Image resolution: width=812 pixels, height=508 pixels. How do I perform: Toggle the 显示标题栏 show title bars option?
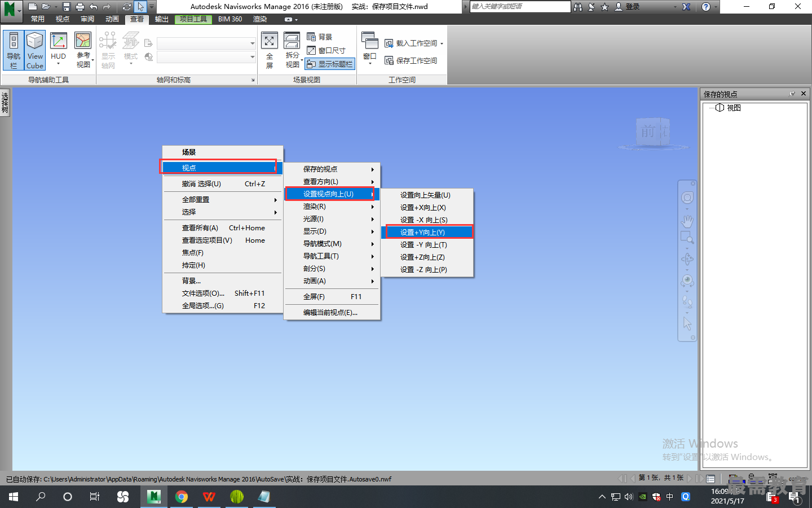(x=330, y=64)
